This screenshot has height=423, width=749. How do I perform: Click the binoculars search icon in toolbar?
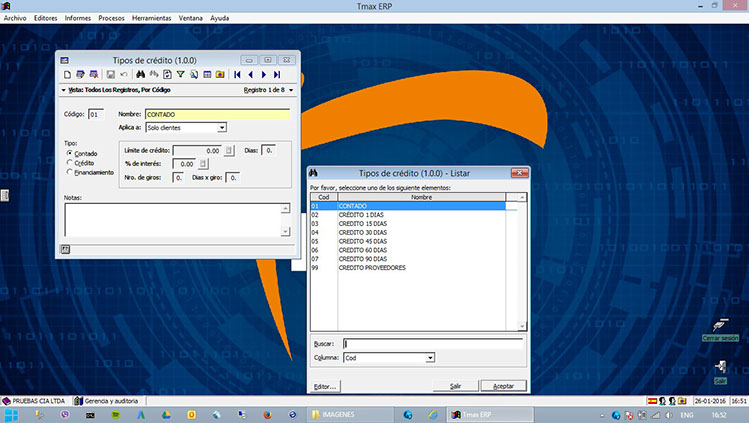click(x=141, y=74)
